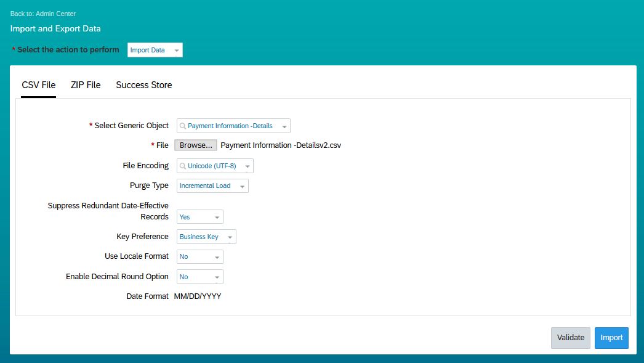Browse for a file to upload
The height and width of the screenshot is (363, 644).
[x=196, y=145]
